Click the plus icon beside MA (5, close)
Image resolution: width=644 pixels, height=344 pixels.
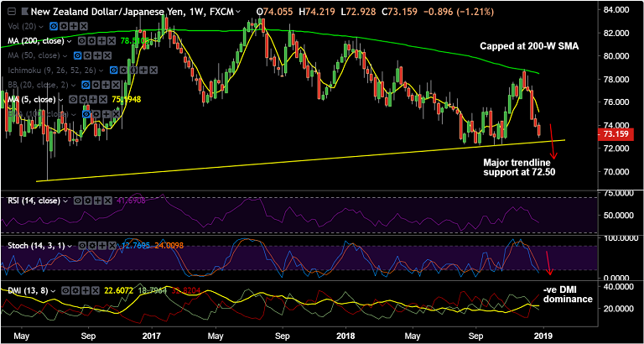pyautogui.click(x=93, y=100)
